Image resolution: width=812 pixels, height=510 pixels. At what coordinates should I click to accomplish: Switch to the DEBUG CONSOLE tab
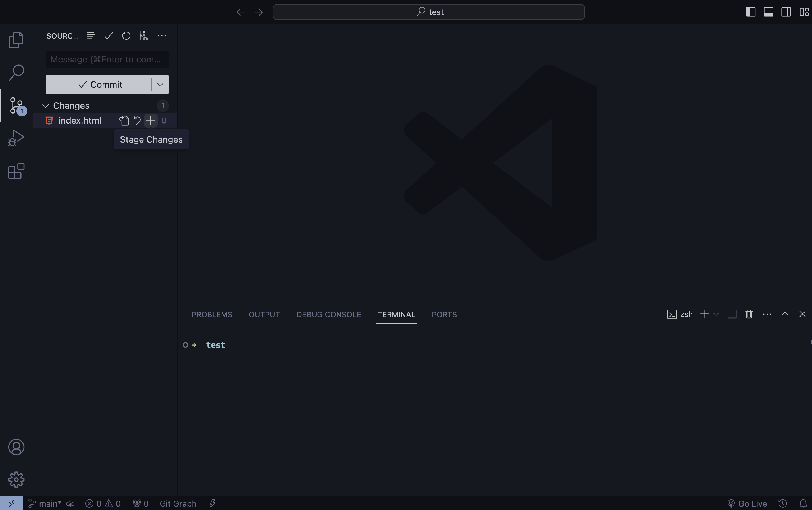pos(328,314)
